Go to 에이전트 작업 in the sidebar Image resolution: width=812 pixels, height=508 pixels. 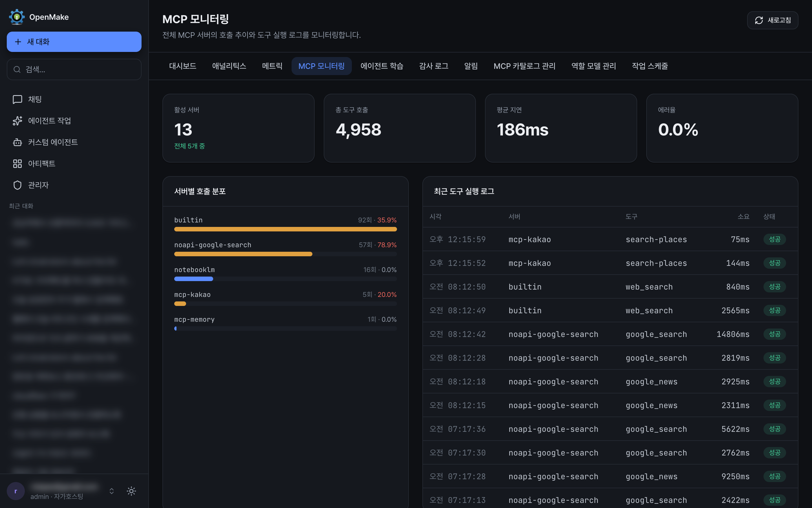coord(74,121)
